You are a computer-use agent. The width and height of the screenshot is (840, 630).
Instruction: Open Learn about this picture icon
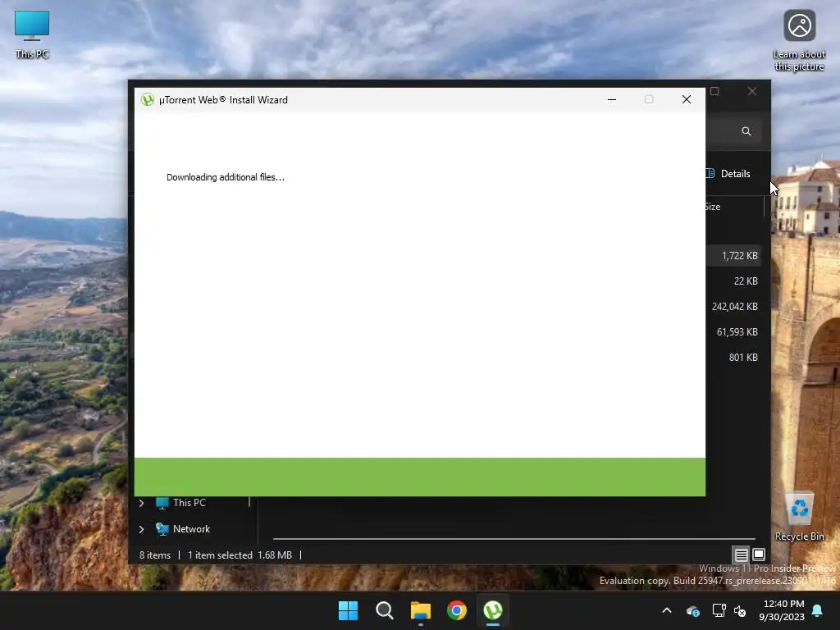pos(799,40)
